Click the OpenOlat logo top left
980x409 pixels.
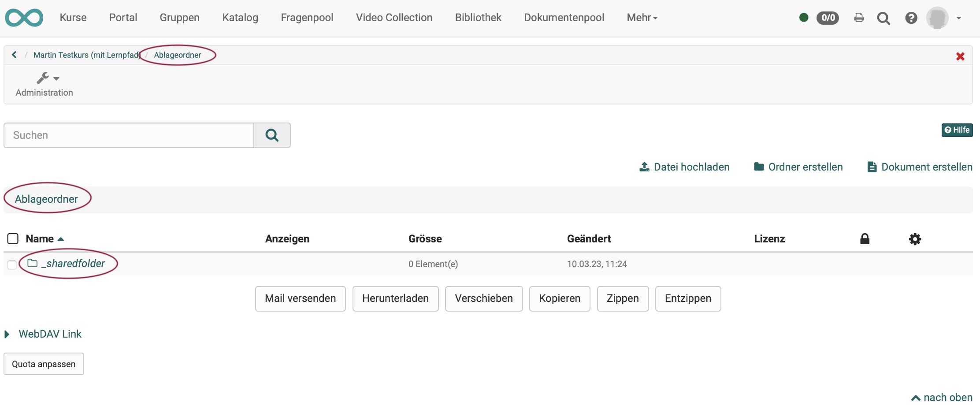coord(24,18)
